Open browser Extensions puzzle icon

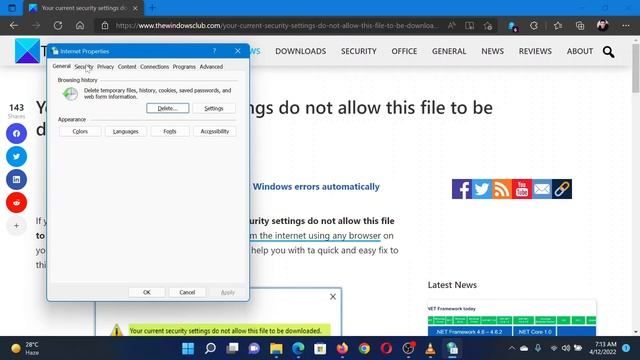tap(534, 25)
